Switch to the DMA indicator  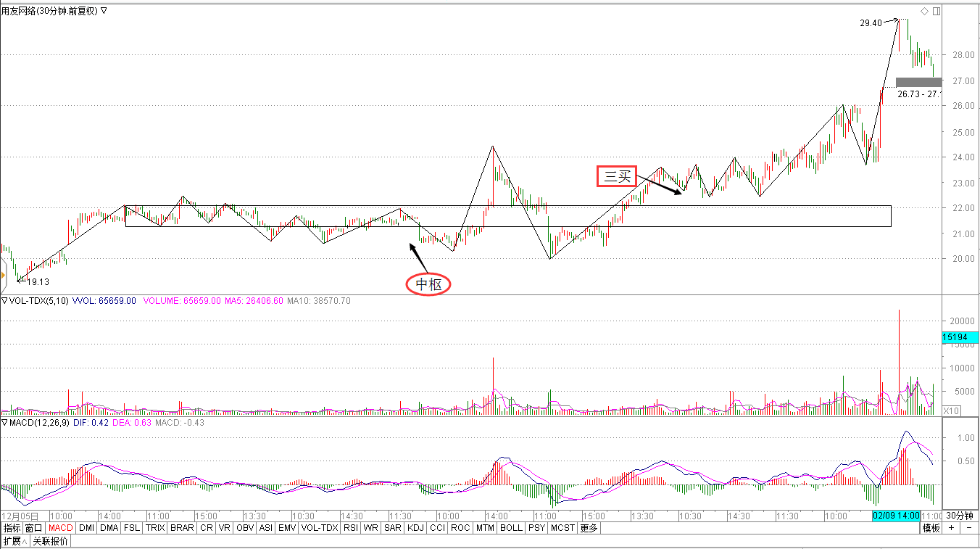point(109,528)
